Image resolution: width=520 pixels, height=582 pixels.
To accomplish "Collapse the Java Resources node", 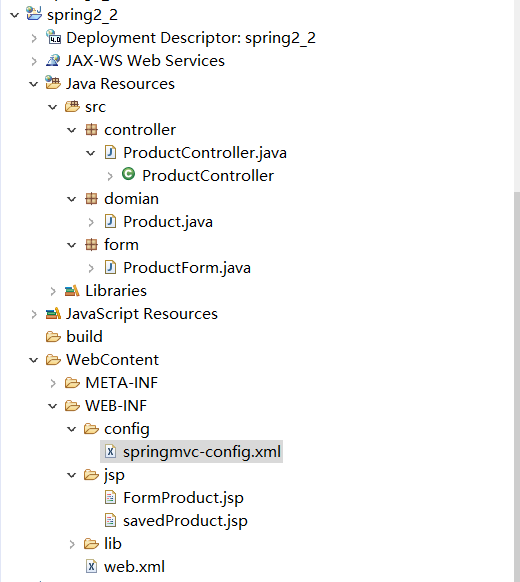I will point(34,84).
